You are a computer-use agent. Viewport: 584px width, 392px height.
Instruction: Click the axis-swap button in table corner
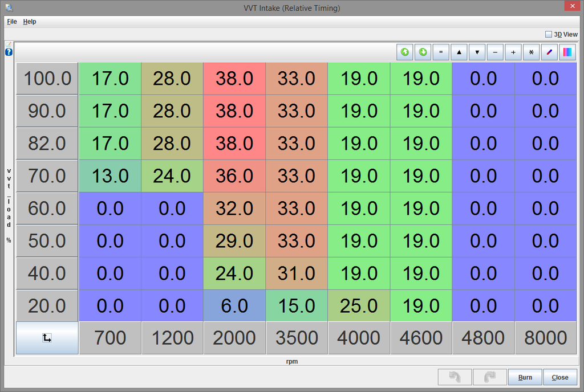pyautogui.click(x=47, y=338)
